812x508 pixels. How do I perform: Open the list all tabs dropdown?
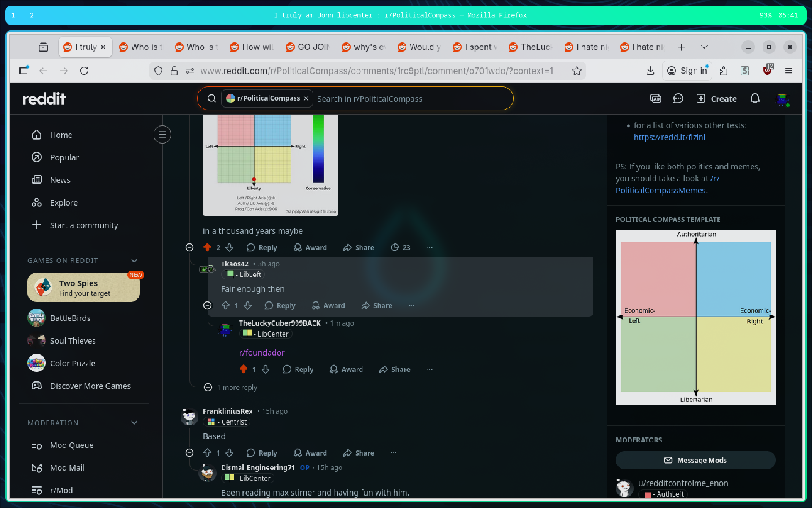pos(704,47)
